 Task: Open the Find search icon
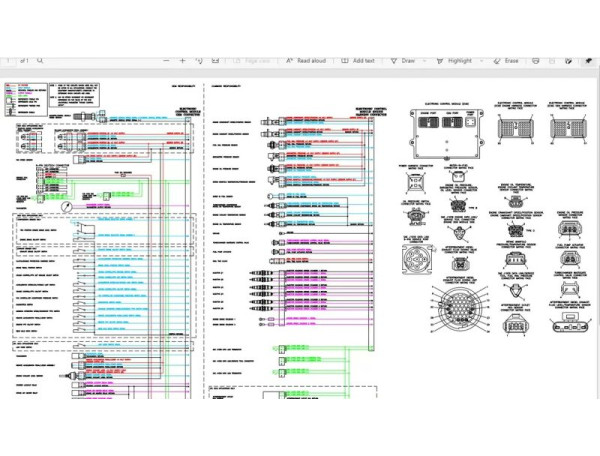click(x=40, y=60)
